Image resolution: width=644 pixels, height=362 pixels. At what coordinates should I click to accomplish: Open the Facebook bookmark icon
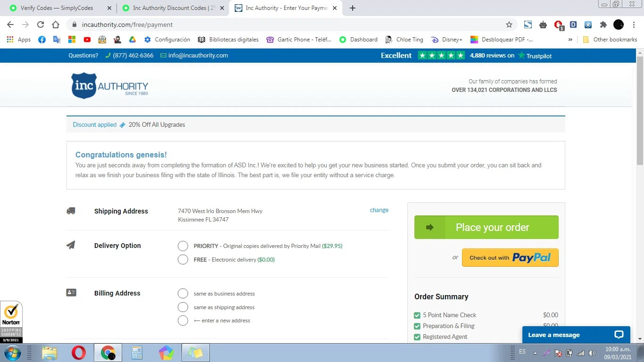pyautogui.click(x=42, y=40)
